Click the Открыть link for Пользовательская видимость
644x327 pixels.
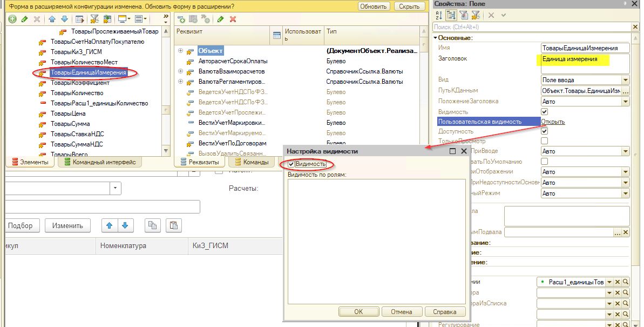click(553, 122)
